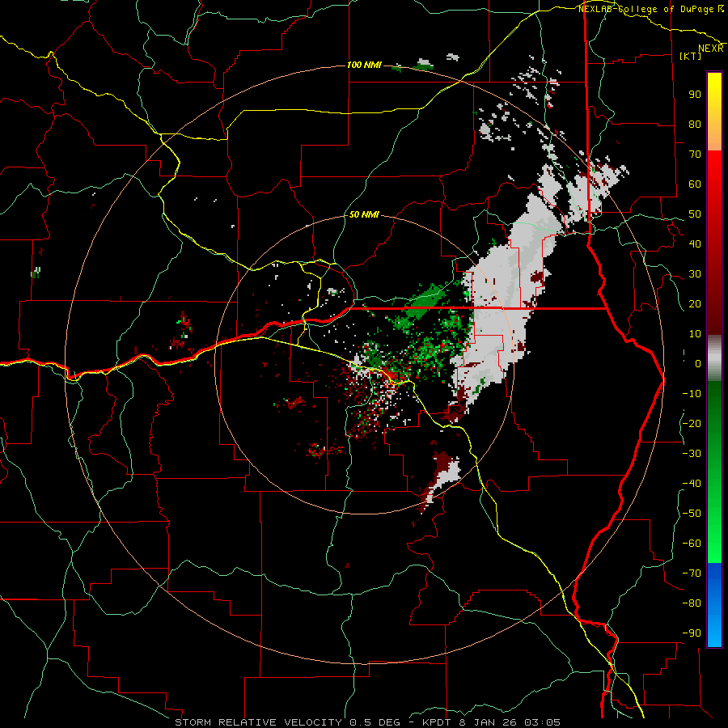Click the 10 value on the velocity scale

(695, 334)
